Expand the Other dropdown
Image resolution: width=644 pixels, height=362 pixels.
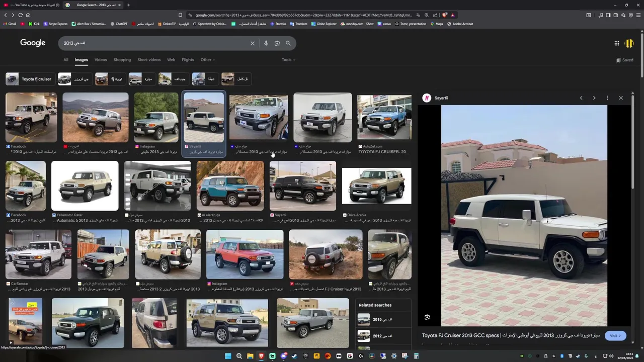coord(207,60)
